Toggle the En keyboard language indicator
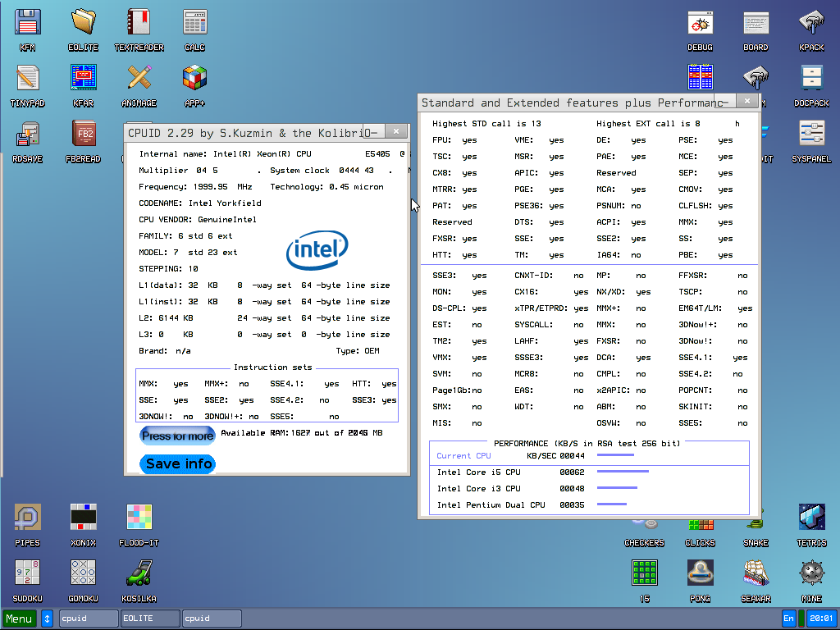 [x=789, y=619]
